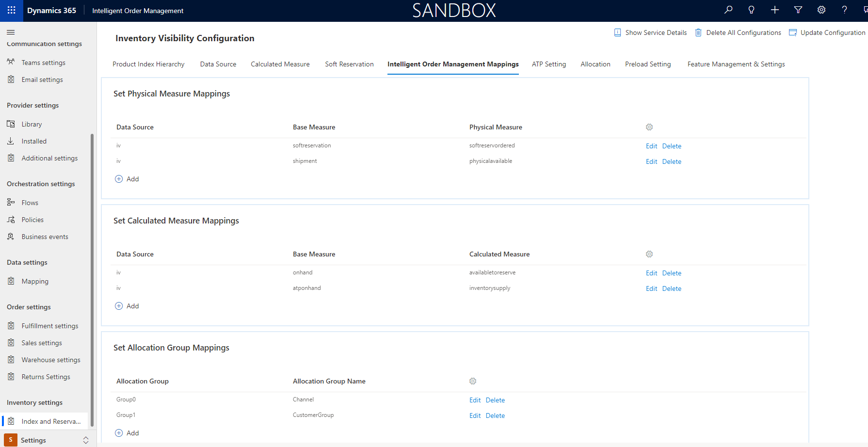Click the Teams settings icon in the sidebar
The image size is (868, 447).
[x=11, y=62]
